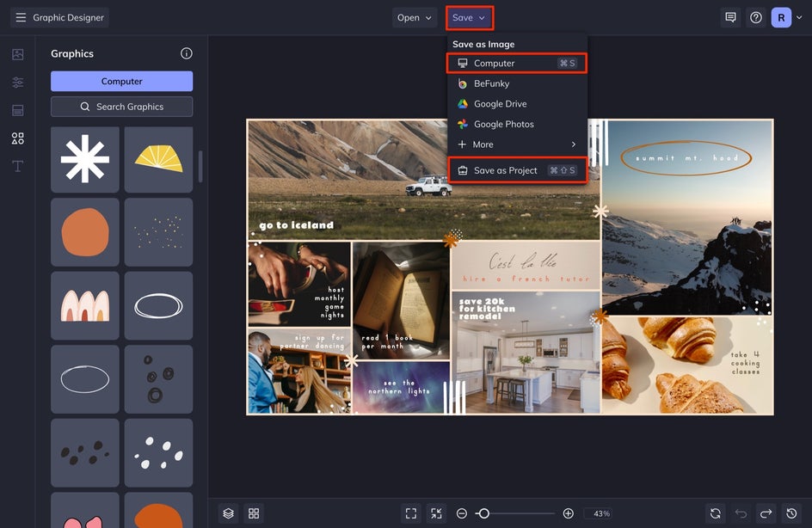The image size is (812, 528).
Task: Open the Image Manager sidebar icon
Action: click(x=17, y=54)
